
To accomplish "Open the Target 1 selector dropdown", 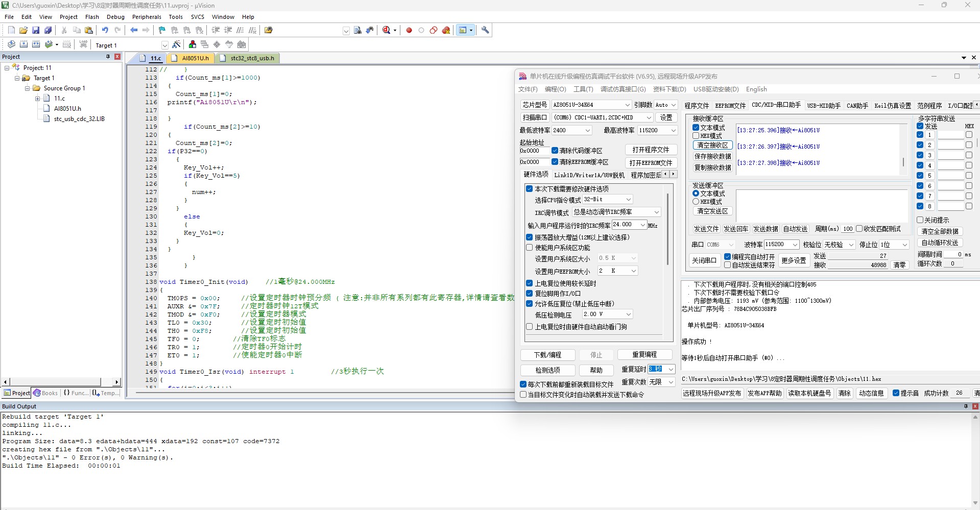I will (164, 45).
